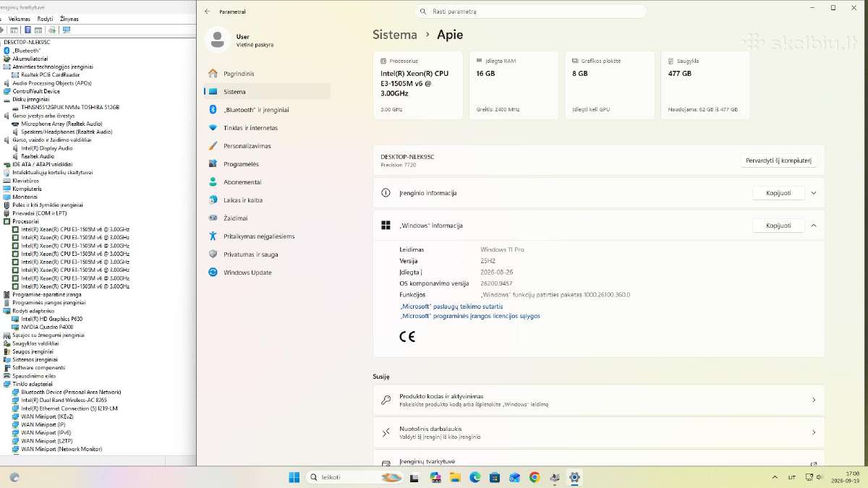Click the Rasti parametrą search field
The image size is (868, 488).
531,12
